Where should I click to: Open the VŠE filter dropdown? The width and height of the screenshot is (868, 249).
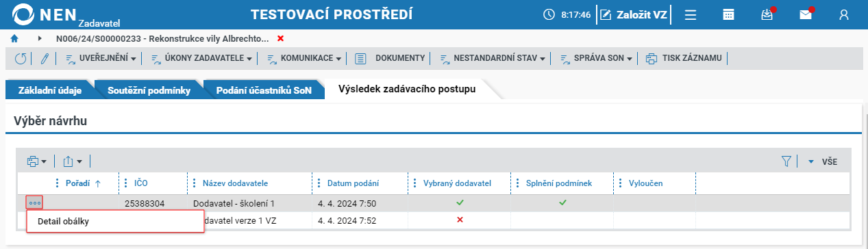[x=822, y=162]
